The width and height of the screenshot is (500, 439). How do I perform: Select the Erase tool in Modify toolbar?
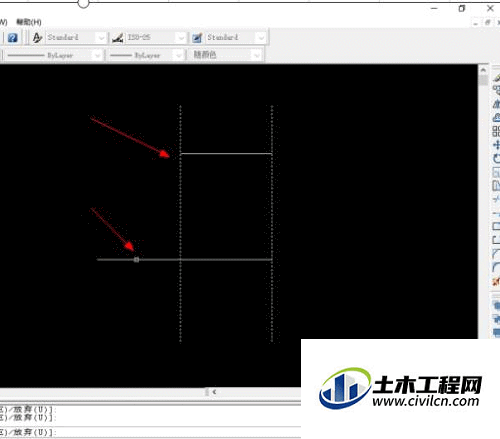(496, 78)
